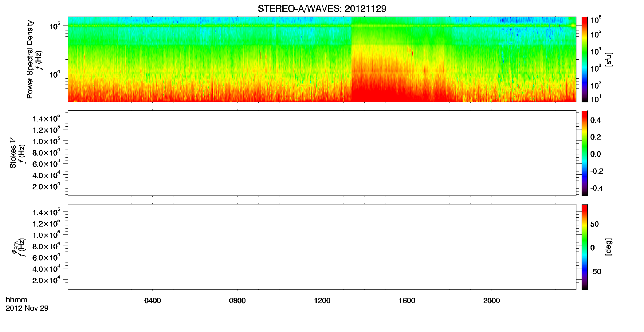644x332 pixels.
Task: Click the hhmm label
Action: [17, 300]
